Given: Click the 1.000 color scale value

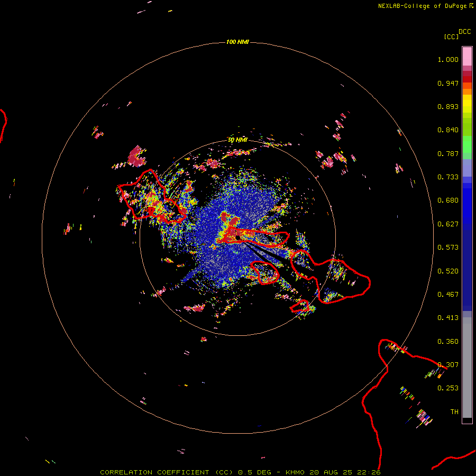Looking at the screenshot, I should [448, 59].
